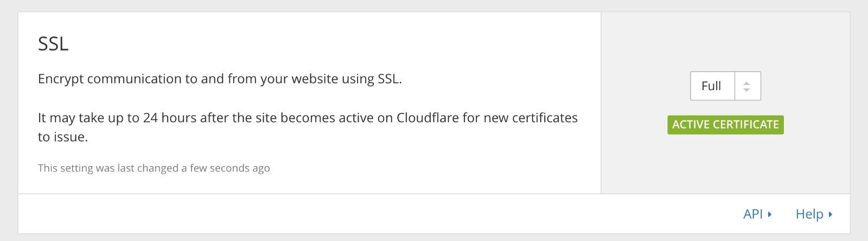This screenshot has height=241, width=868.
Task: Expand the Help section arrow
Action: pyautogui.click(x=831, y=214)
